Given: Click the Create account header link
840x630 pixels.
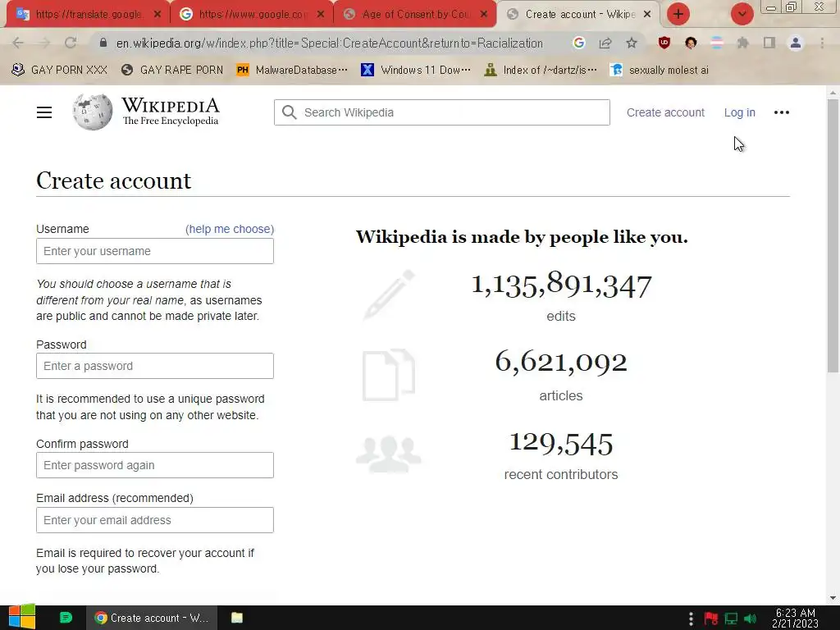Looking at the screenshot, I should tap(665, 112).
